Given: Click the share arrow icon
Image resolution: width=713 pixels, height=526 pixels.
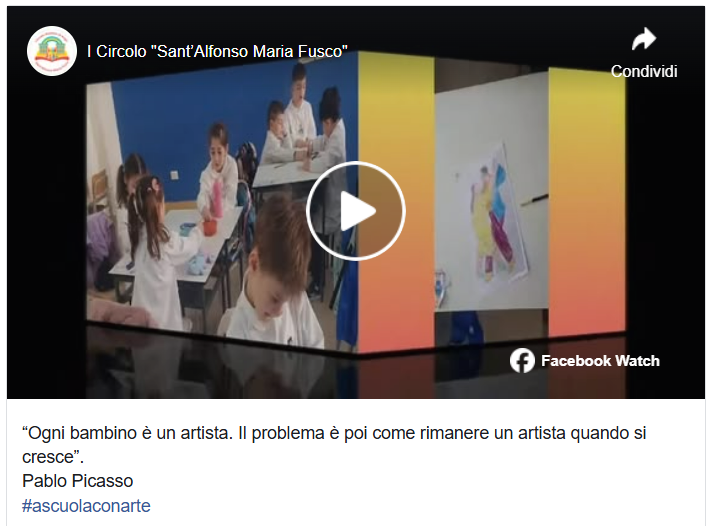Looking at the screenshot, I should tap(644, 39).
